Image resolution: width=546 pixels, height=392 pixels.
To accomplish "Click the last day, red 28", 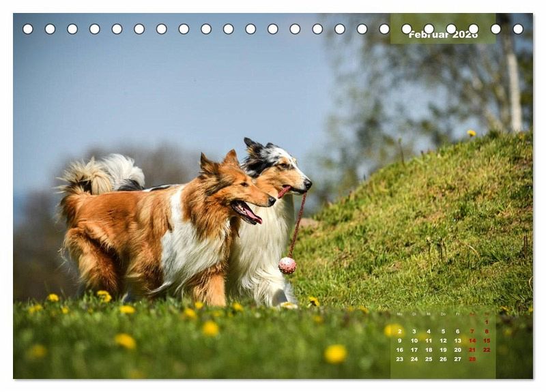I will (x=472, y=359).
